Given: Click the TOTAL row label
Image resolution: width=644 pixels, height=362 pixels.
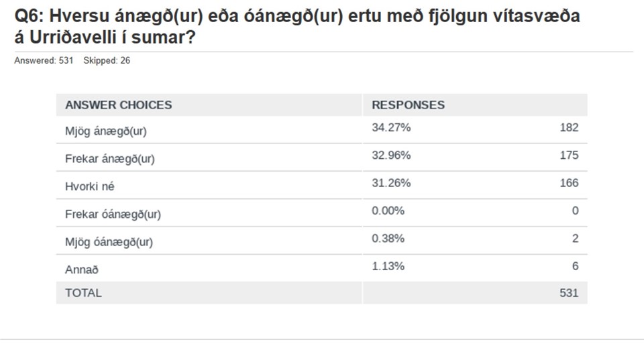Looking at the screenshot, I should 83,293.
